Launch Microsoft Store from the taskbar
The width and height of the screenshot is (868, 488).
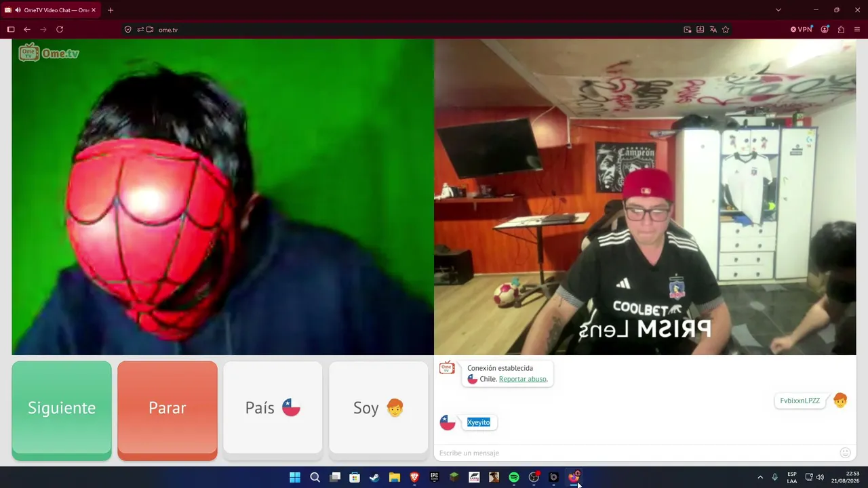[355, 477]
